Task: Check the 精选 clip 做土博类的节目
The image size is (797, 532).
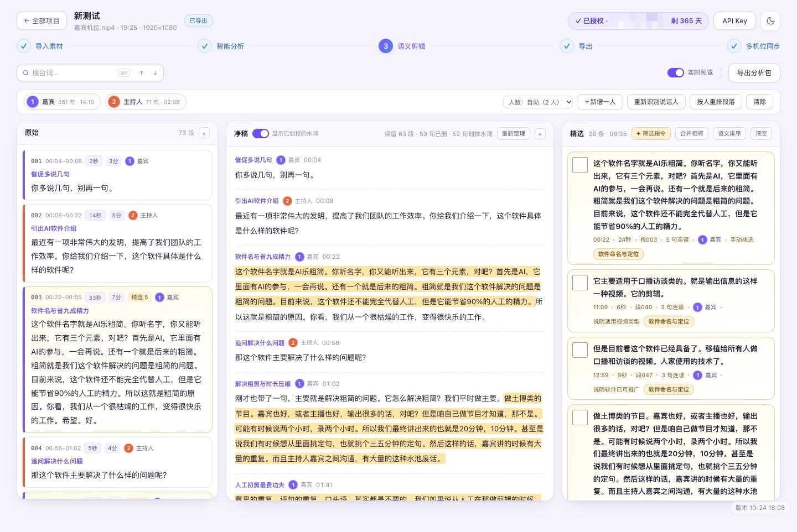Action: [x=580, y=418]
